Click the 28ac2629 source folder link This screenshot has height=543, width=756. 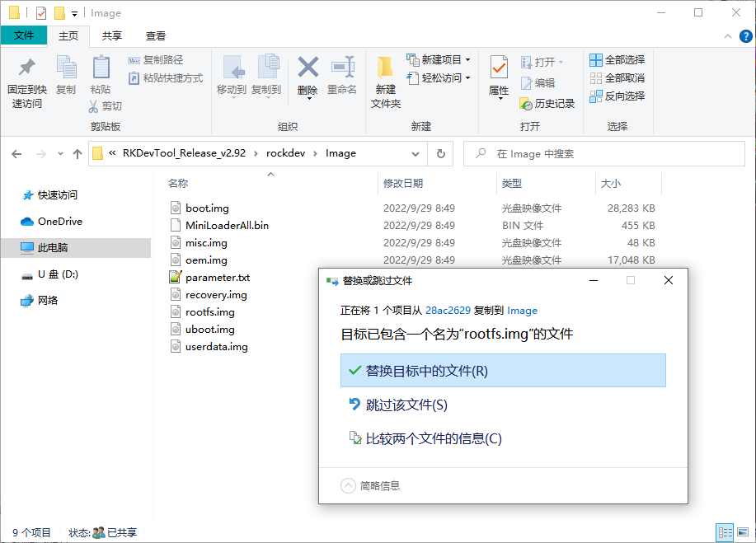point(448,311)
